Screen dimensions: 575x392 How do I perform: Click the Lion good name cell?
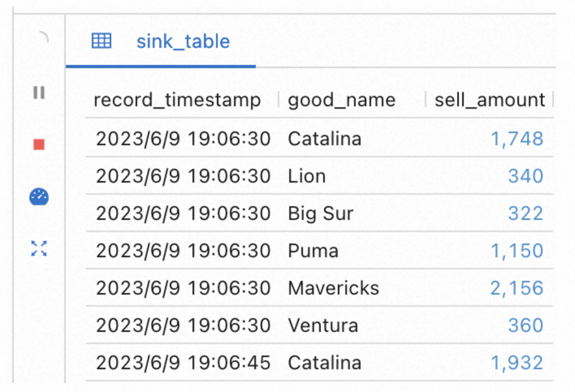click(307, 176)
